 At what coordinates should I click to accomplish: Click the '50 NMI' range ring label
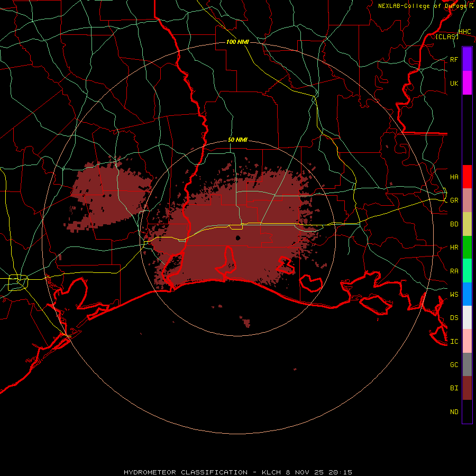[237, 140]
